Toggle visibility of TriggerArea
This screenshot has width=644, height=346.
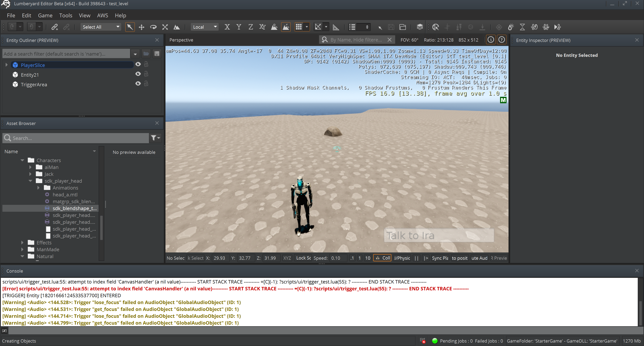tap(138, 84)
